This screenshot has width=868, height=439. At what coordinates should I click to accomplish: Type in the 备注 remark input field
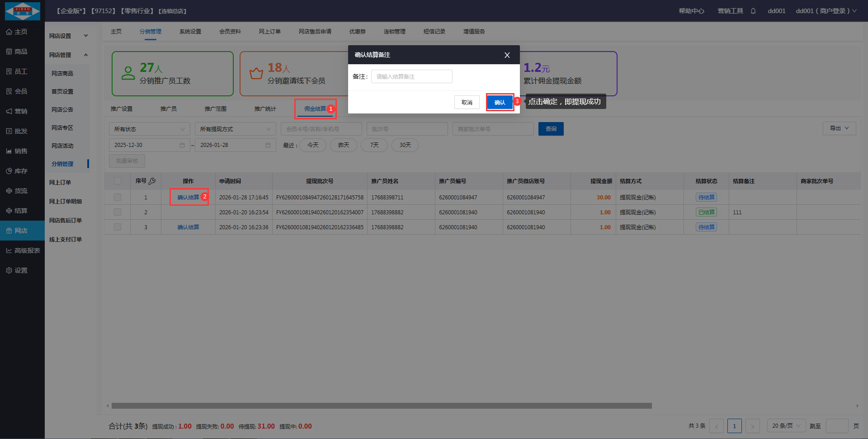411,77
